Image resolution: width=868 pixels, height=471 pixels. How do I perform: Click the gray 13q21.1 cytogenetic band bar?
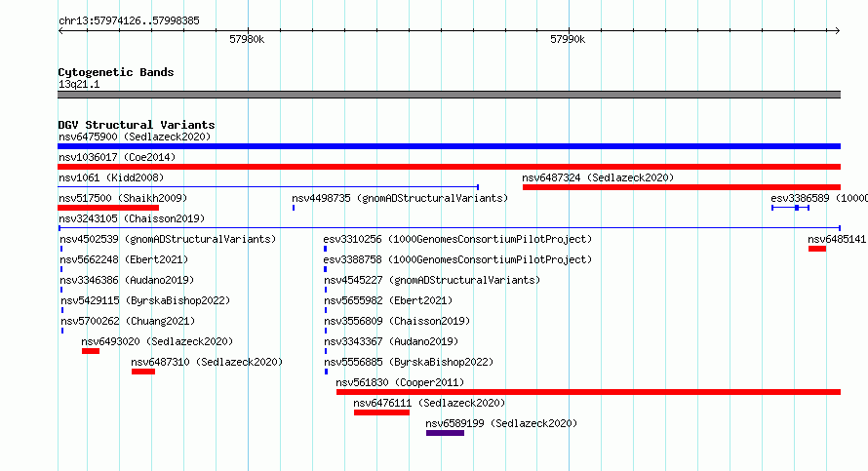click(449, 95)
